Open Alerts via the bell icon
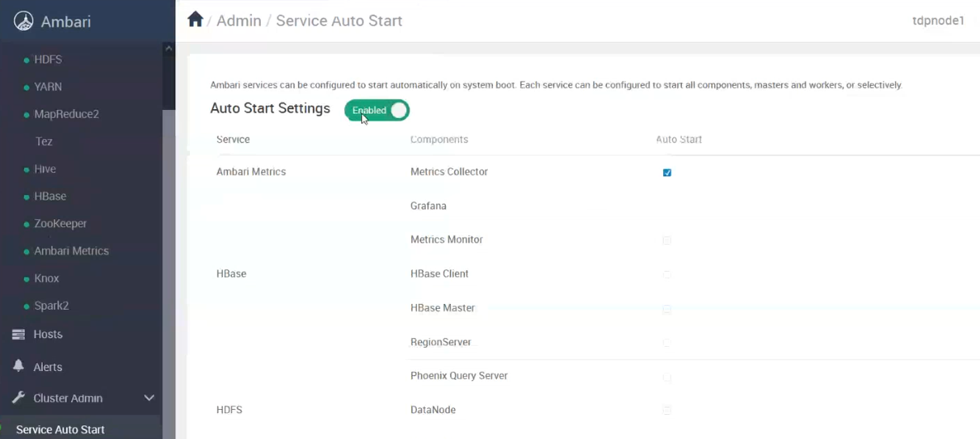Image resolution: width=980 pixels, height=439 pixels. coord(19,366)
